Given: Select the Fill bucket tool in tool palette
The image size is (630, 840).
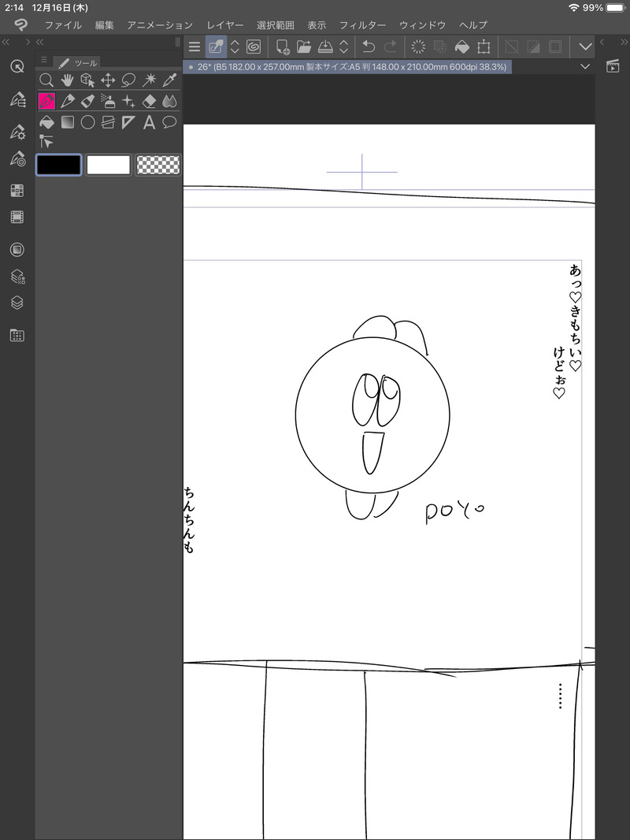Looking at the screenshot, I should (46, 122).
